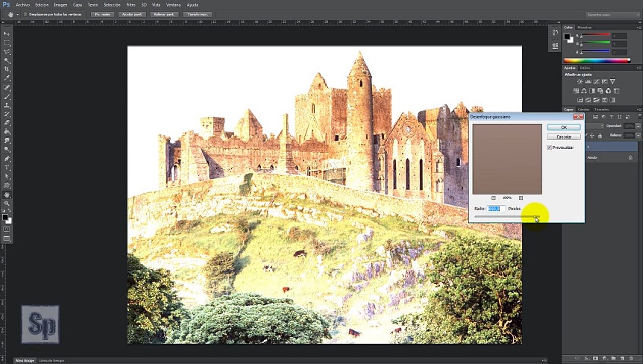Viewport: 643px width, 364px height.
Task: Click the 'Tamaño impr.' button
Action: tap(197, 14)
